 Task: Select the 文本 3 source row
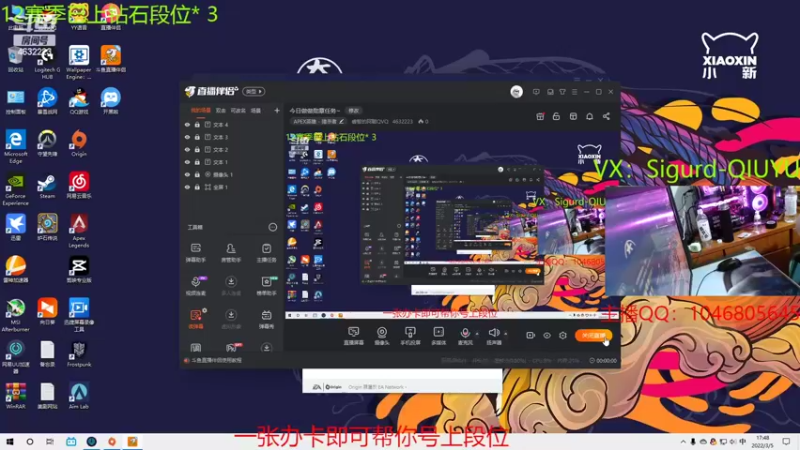coord(232,137)
